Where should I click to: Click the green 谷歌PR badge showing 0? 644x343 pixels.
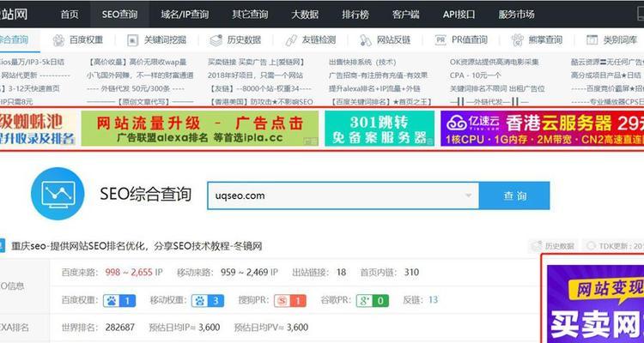pyautogui.click(x=372, y=301)
